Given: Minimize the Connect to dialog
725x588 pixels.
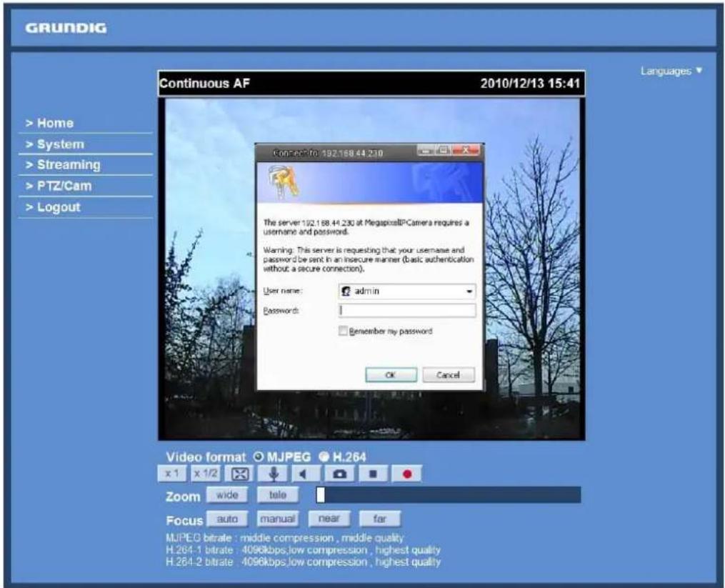Looking at the screenshot, I should [x=426, y=150].
